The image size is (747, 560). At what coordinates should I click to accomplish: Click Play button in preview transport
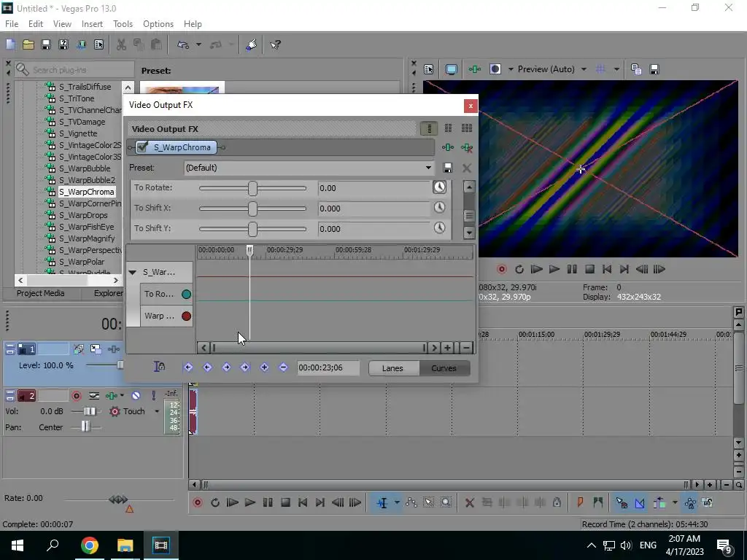554,269
